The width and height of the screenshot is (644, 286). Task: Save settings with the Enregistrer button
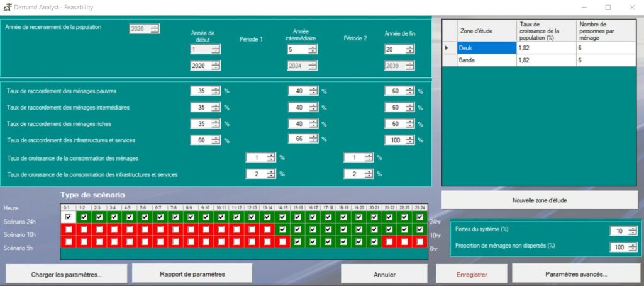click(x=472, y=274)
